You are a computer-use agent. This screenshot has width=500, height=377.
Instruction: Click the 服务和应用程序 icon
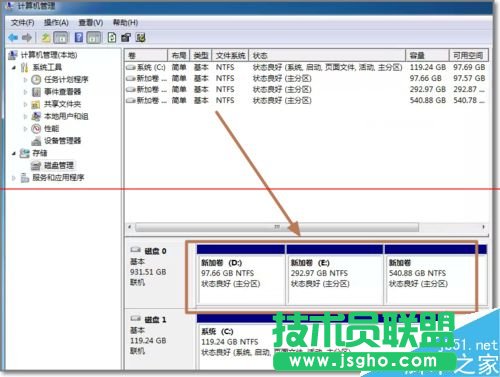24,178
